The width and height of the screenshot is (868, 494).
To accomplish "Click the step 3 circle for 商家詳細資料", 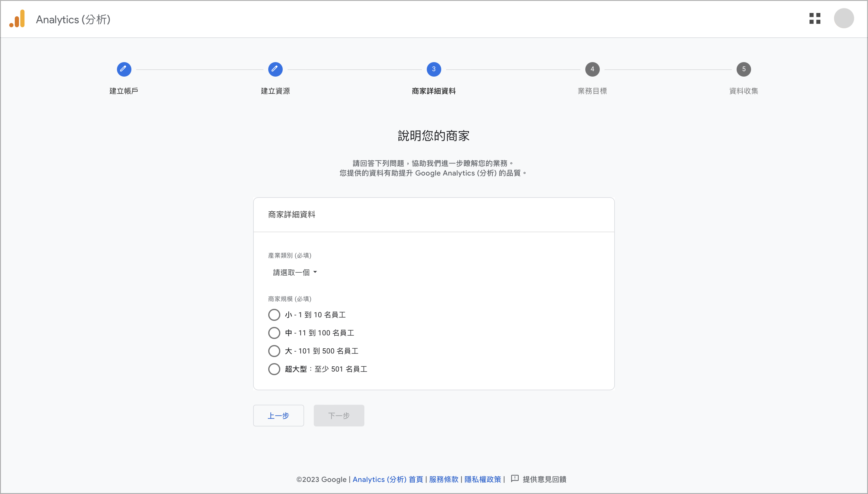I will [434, 69].
